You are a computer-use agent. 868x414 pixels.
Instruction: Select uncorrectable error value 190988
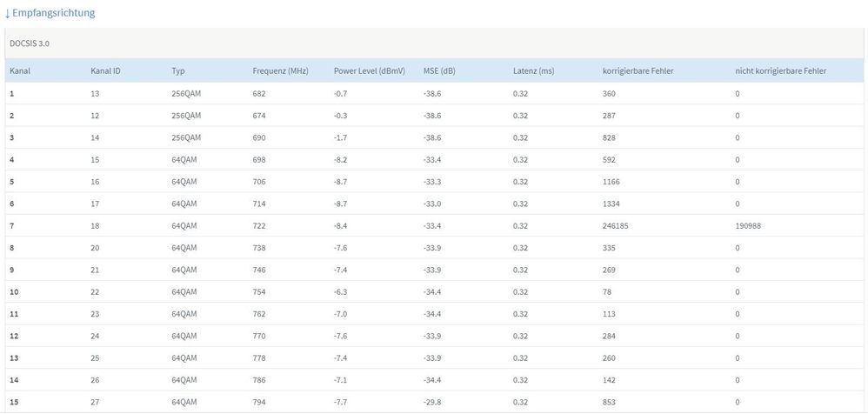[749, 226]
